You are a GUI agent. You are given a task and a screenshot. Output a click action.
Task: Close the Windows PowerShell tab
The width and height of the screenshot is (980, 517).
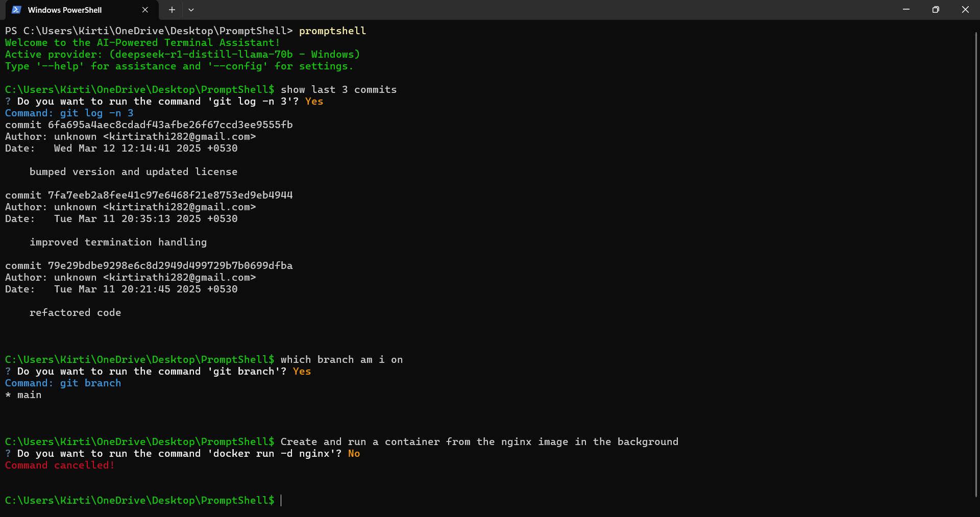click(x=145, y=10)
